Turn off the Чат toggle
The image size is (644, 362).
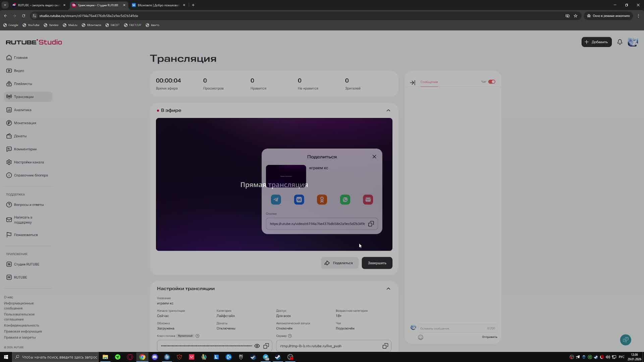(492, 82)
